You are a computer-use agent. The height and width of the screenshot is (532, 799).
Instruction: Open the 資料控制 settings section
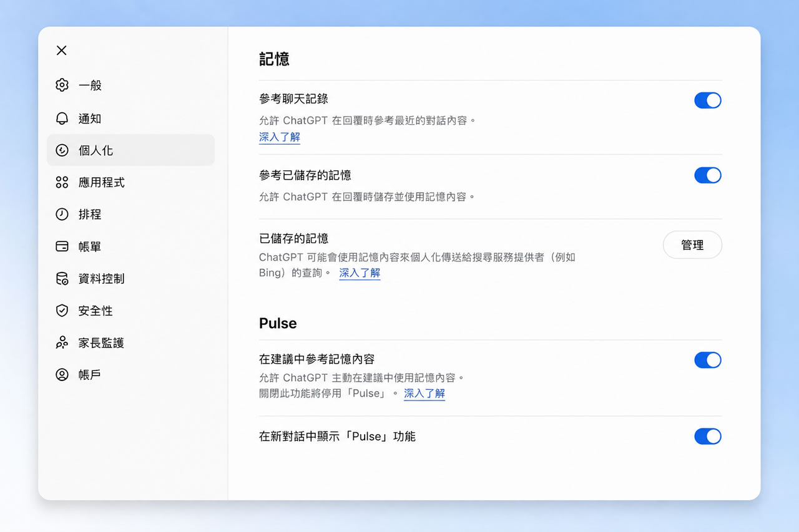(130, 279)
